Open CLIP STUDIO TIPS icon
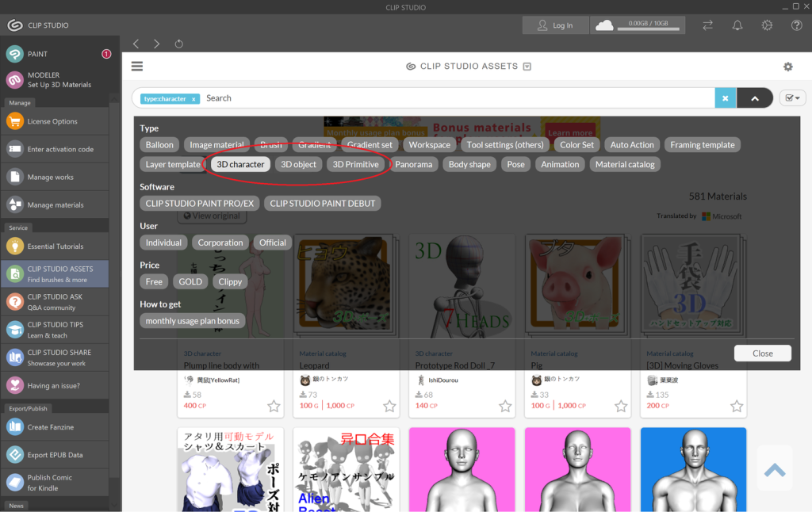The height and width of the screenshot is (512, 812). pos(15,329)
